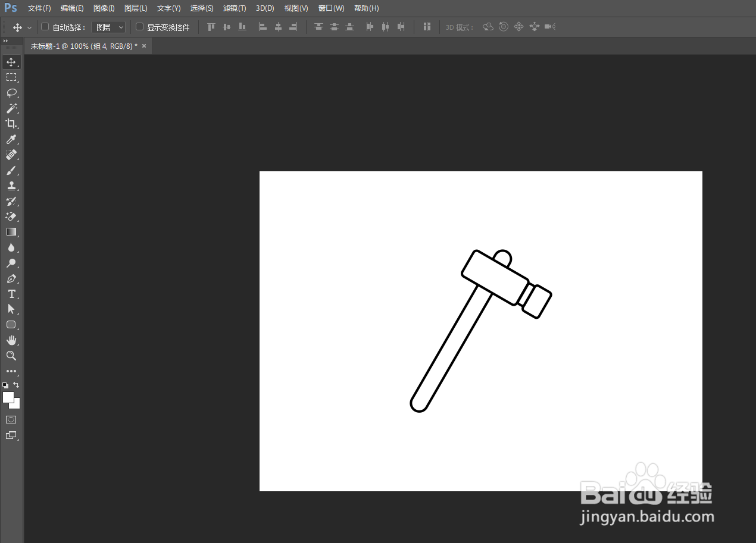
Task: Open the 滤镜(T) menu
Action: coord(235,8)
